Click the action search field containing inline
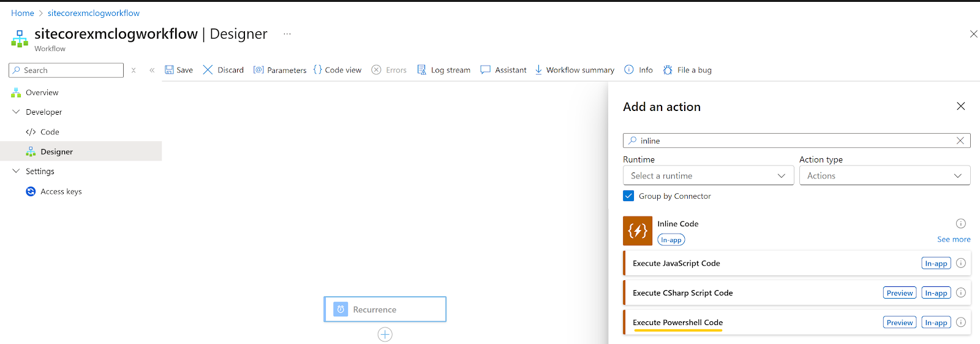Image resolution: width=980 pixels, height=344 pixels. 796,140
